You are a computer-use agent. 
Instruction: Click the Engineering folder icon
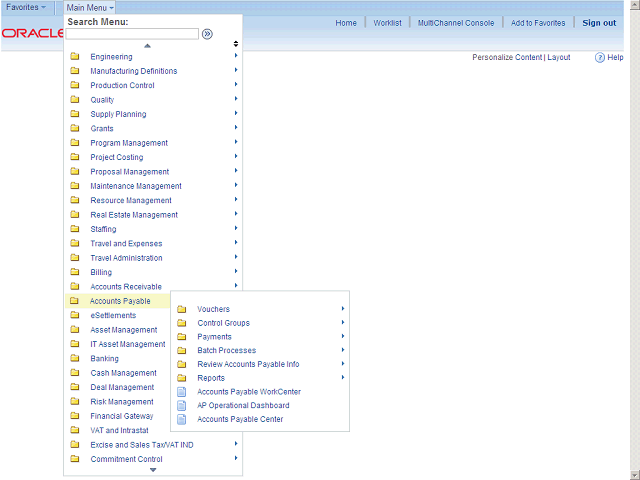click(x=75, y=57)
